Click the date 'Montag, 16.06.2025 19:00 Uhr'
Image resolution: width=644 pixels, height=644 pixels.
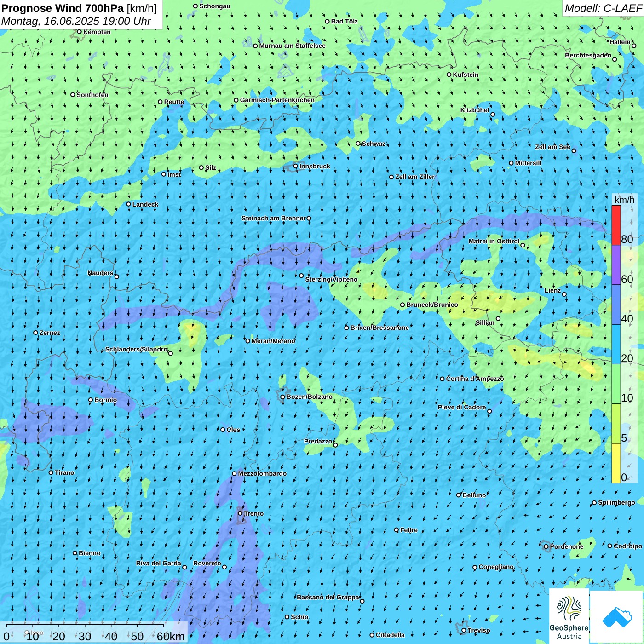point(76,21)
